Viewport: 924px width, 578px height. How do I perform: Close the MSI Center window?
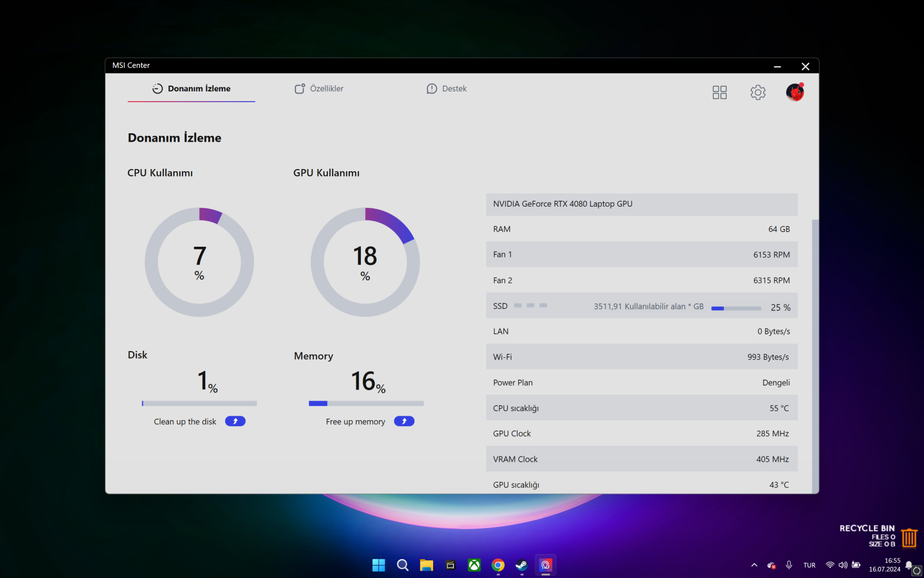(805, 66)
